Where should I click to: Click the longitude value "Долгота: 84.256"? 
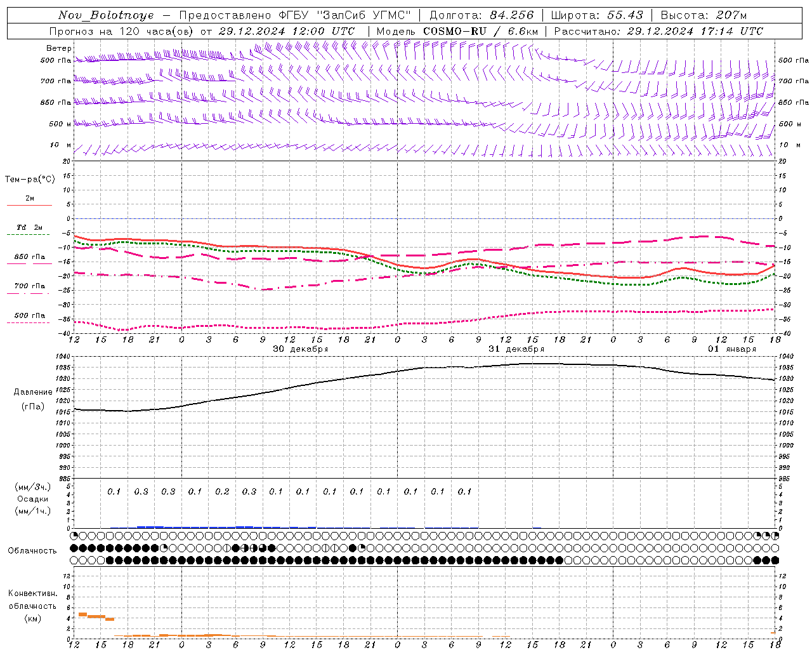tap(481, 15)
